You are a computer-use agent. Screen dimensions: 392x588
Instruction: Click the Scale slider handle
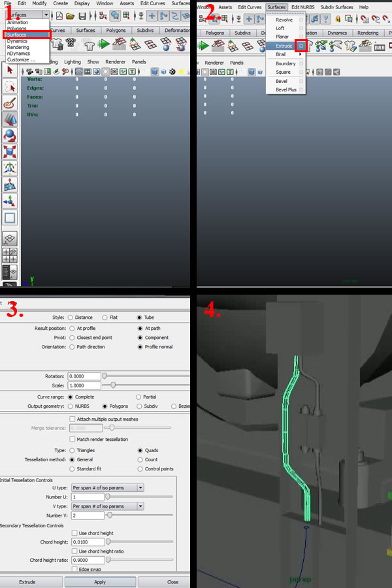tap(113, 385)
